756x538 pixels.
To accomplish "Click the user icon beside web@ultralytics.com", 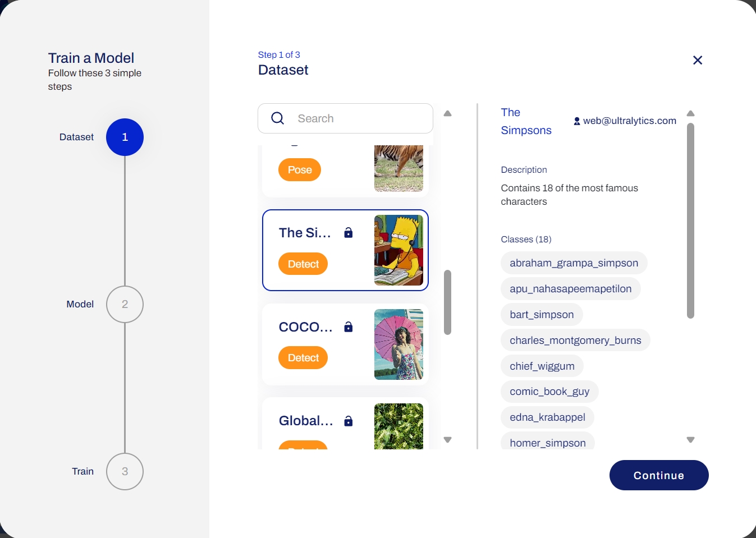I will 577,121.
